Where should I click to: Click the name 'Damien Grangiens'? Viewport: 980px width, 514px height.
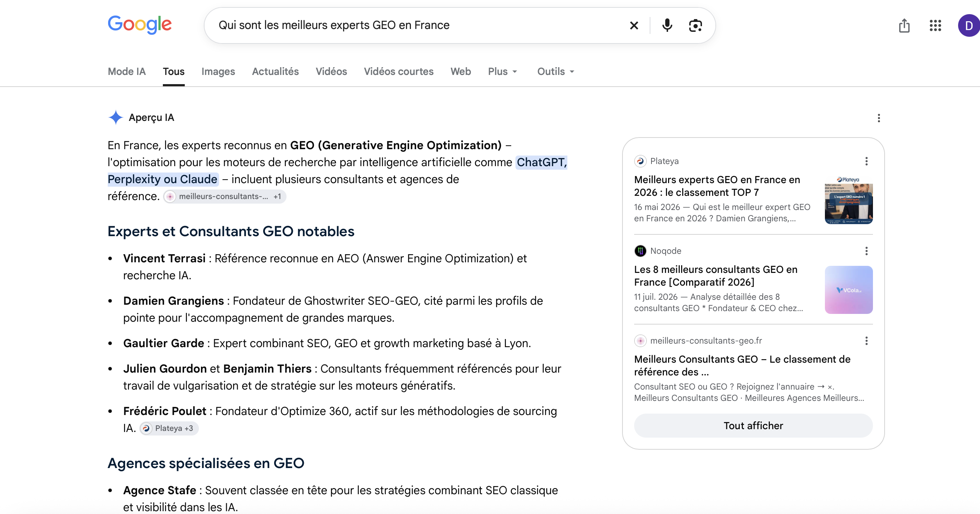[173, 301]
